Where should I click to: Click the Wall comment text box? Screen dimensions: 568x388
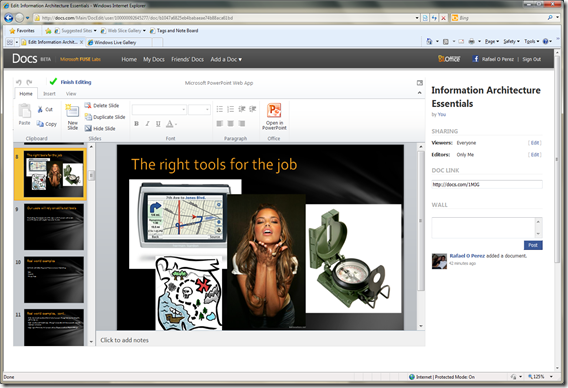tap(484, 228)
